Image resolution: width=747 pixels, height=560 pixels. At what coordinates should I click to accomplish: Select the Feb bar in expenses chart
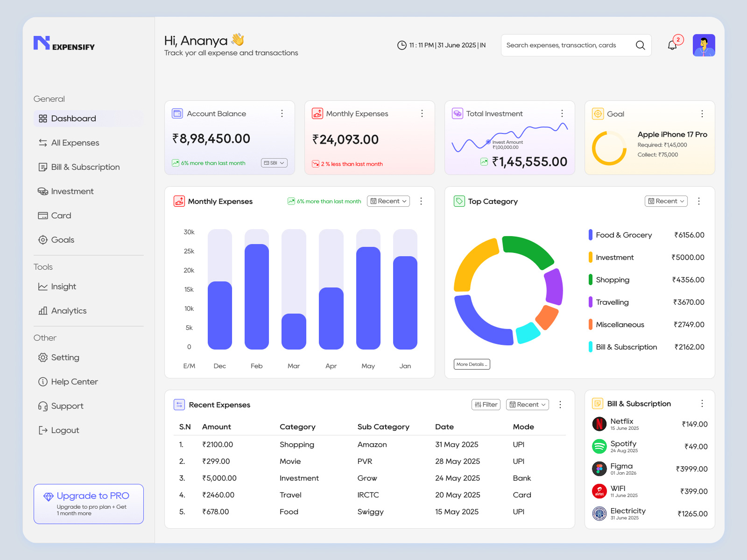(257, 297)
